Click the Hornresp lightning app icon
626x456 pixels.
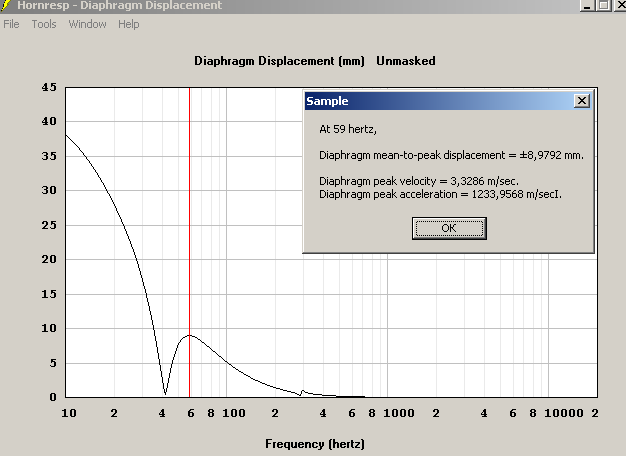pos(6,5)
